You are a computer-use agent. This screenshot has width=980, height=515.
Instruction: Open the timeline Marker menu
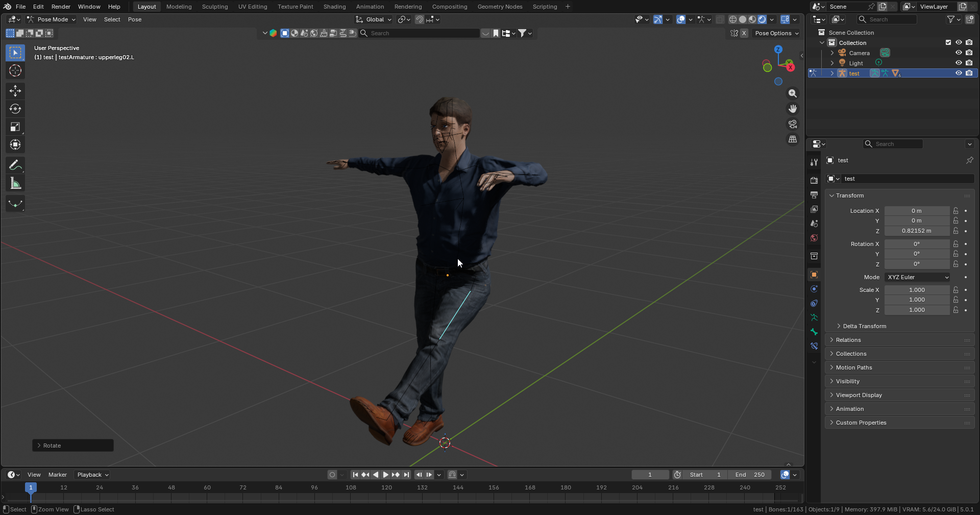pos(58,475)
